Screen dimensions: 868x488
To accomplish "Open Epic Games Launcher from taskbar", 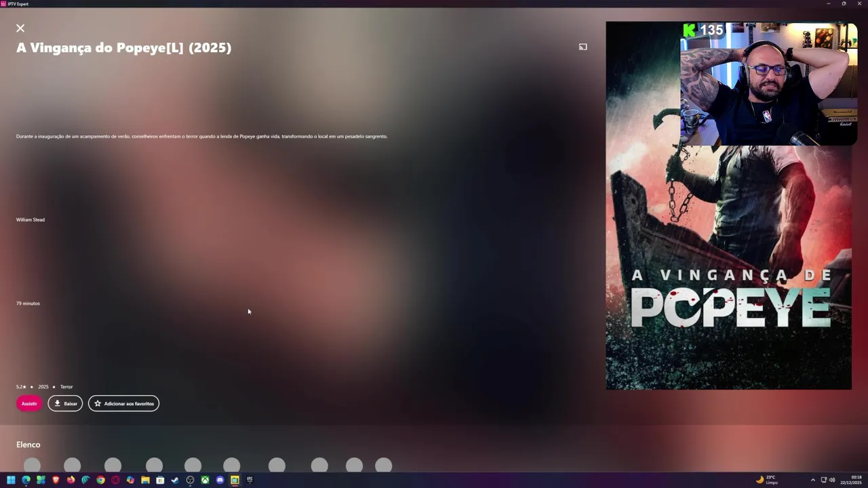I will pyautogui.click(x=250, y=480).
